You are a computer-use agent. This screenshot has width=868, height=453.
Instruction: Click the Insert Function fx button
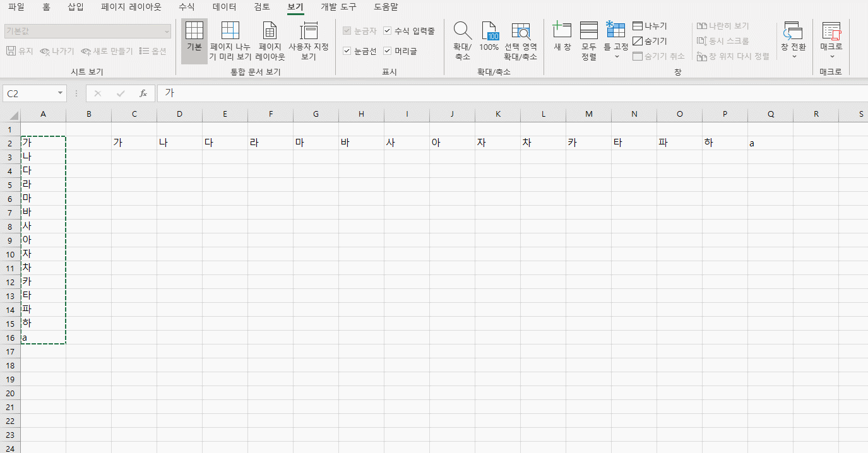pyautogui.click(x=143, y=93)
